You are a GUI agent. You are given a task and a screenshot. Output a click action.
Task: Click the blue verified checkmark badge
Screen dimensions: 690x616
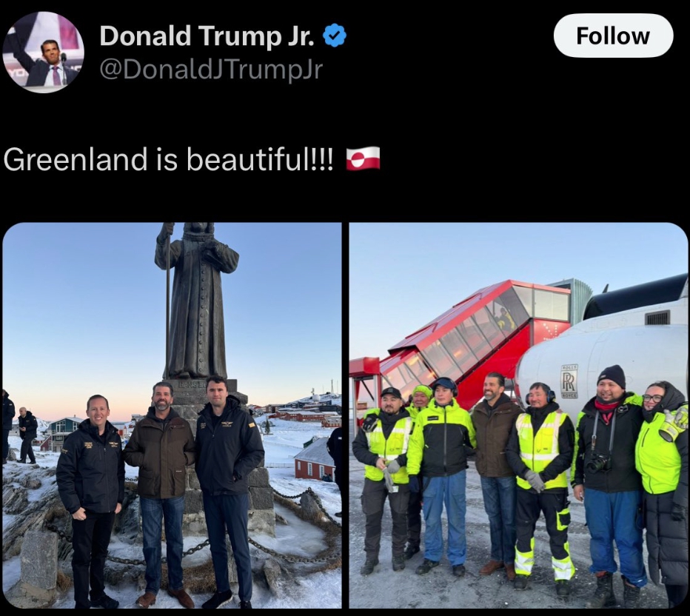335,36
